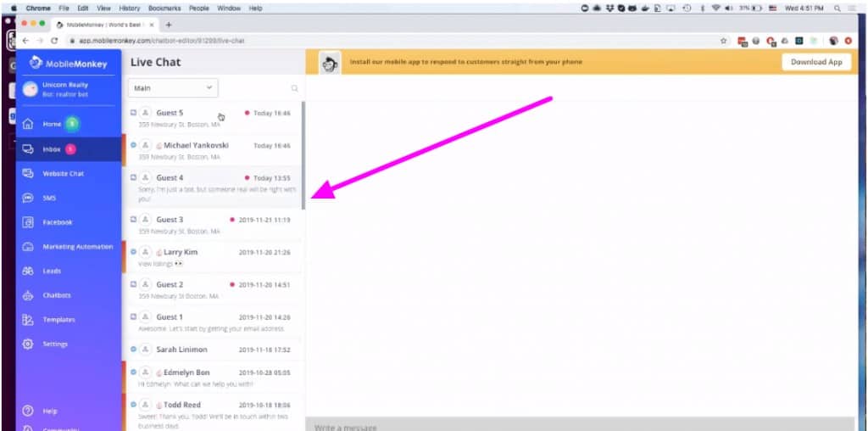Open the Guest 1 conversation

213,322
